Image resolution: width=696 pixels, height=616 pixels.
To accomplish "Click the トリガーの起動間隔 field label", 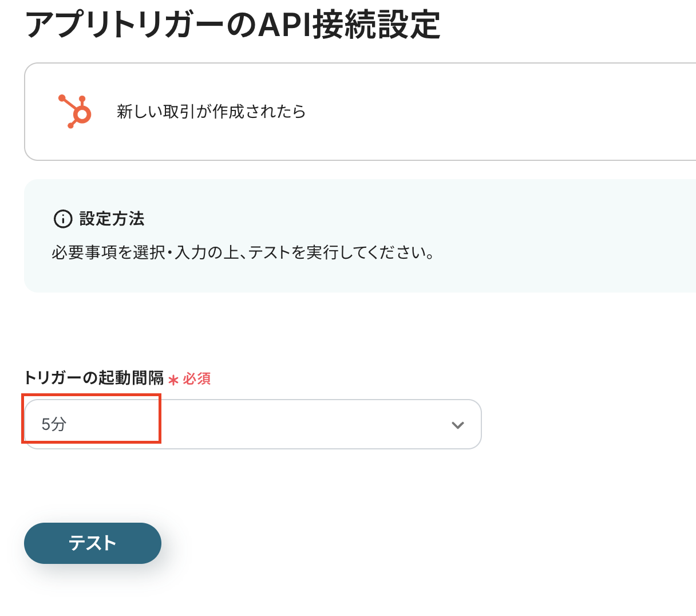I will pos(94,378).
